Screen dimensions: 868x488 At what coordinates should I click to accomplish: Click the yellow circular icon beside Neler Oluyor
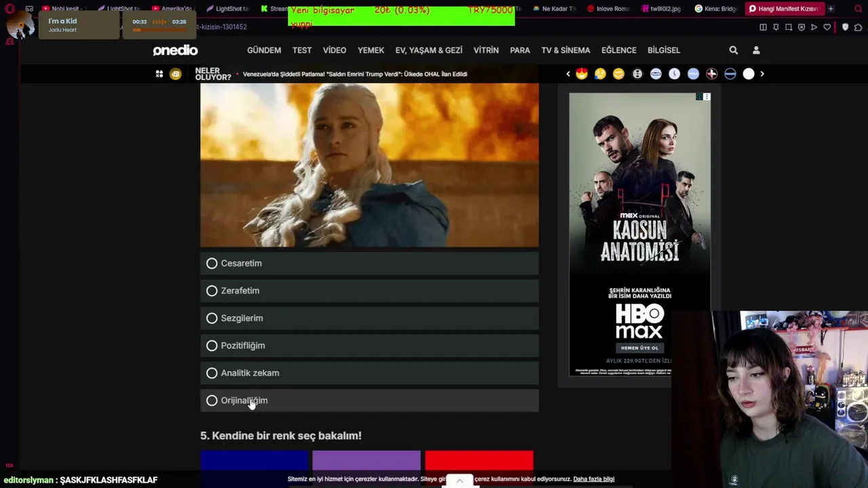(x=176, y=74)
